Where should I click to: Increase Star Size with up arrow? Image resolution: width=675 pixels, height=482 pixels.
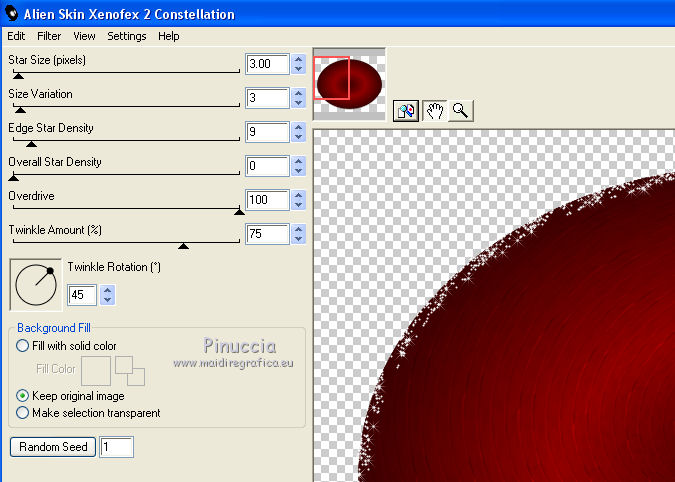pyautogui.click(x=298, y=59)
